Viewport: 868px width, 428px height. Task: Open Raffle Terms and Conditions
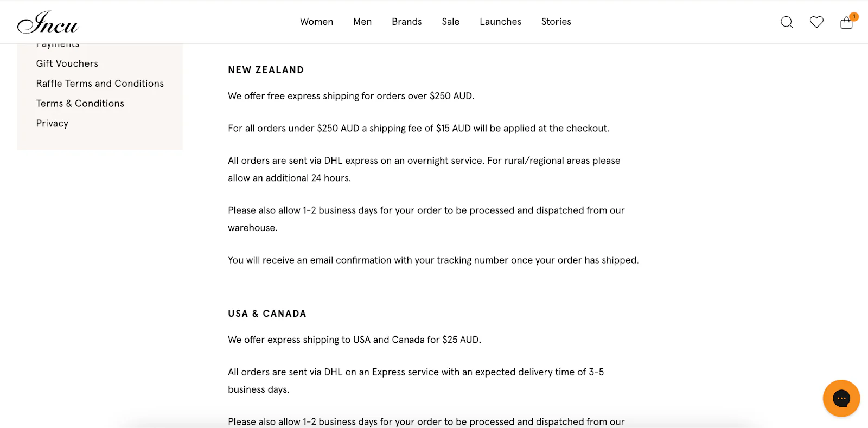[x=99, y=83]
